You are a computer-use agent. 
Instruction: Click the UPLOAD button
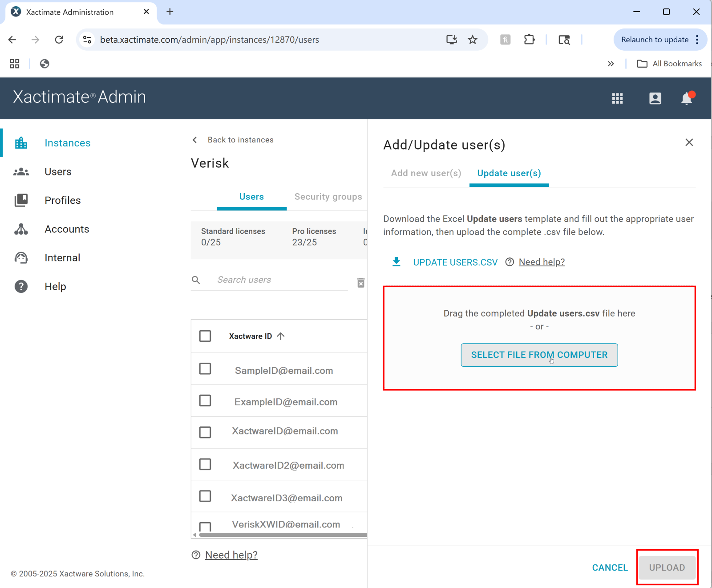point(667,568)
